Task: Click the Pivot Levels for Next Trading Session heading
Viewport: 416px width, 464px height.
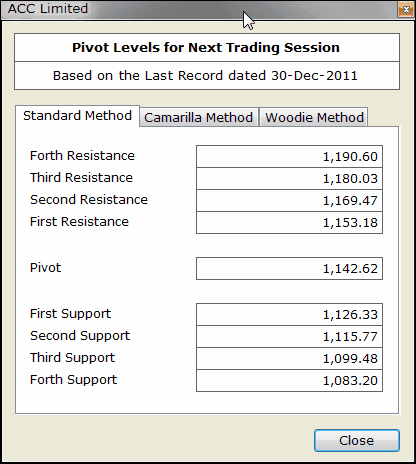Action: point(206,47)
